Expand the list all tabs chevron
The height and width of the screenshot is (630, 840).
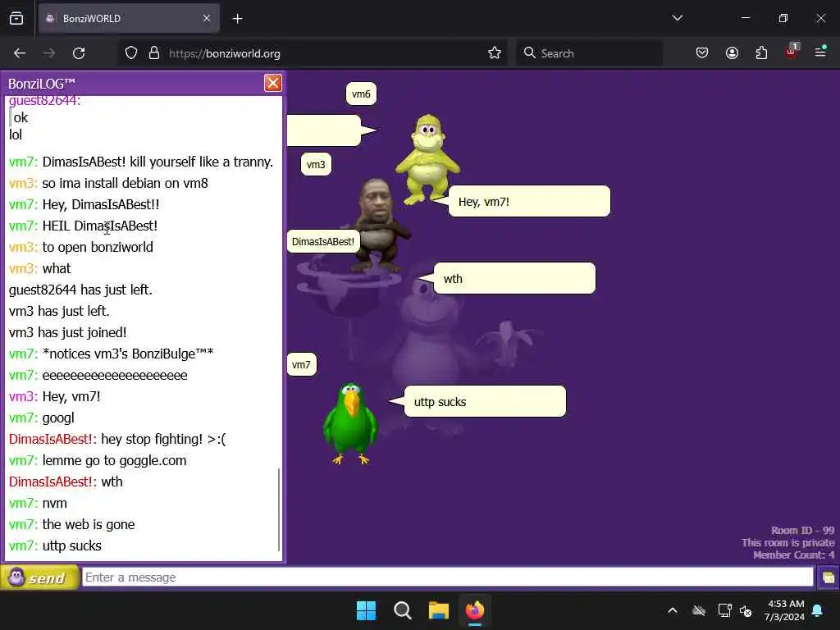[x=677, y=18]
